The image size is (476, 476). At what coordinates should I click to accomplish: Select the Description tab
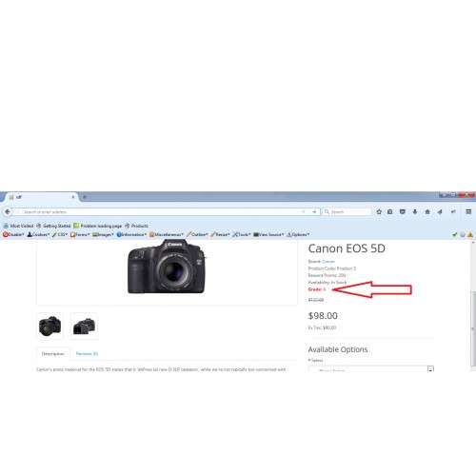[x=53, y=353]
